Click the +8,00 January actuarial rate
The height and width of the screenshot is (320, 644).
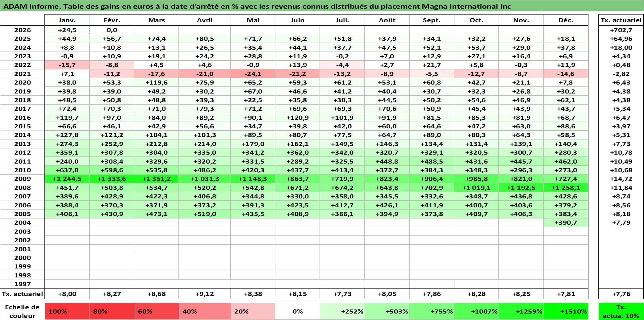tap(67, 294)
